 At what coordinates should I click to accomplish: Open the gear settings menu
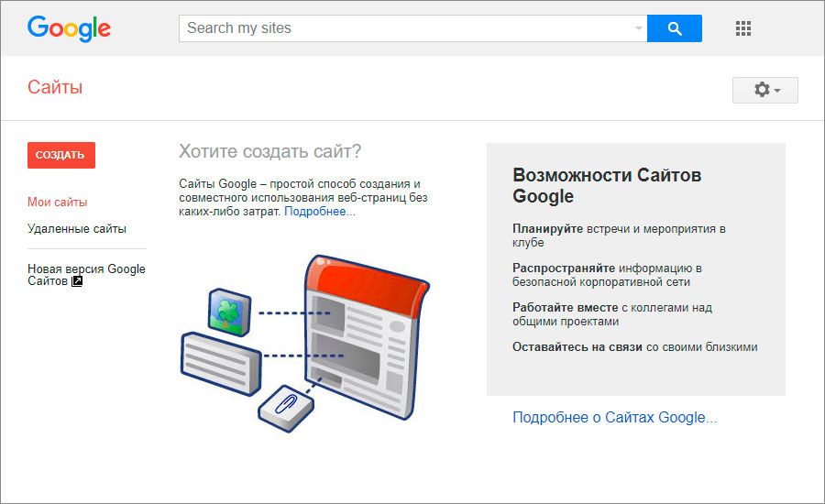[765, 90]
